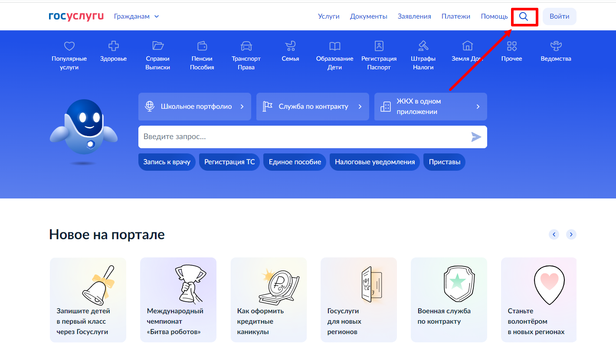Open the Услуги menu item

pyautogui.click(x=328, y=16)
